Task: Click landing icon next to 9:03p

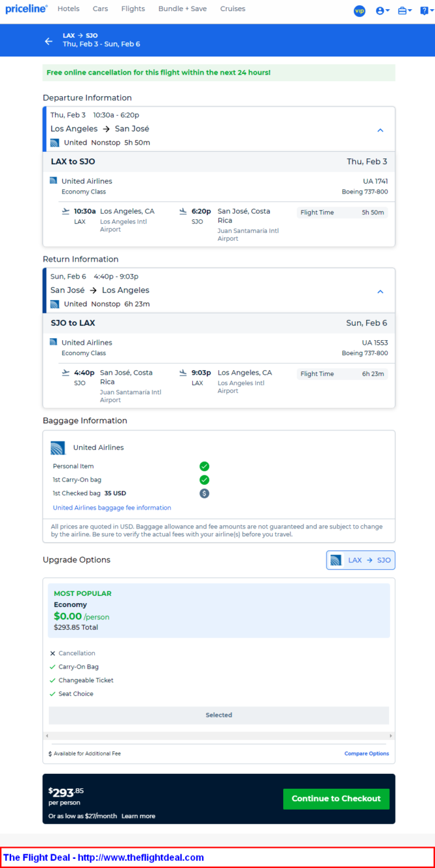Action: click(x=183, y=373)
